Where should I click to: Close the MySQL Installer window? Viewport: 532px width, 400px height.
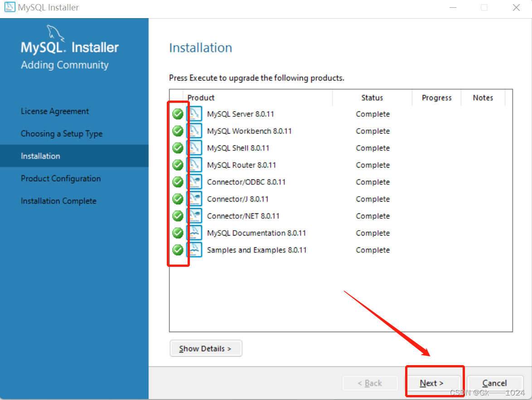516,7
